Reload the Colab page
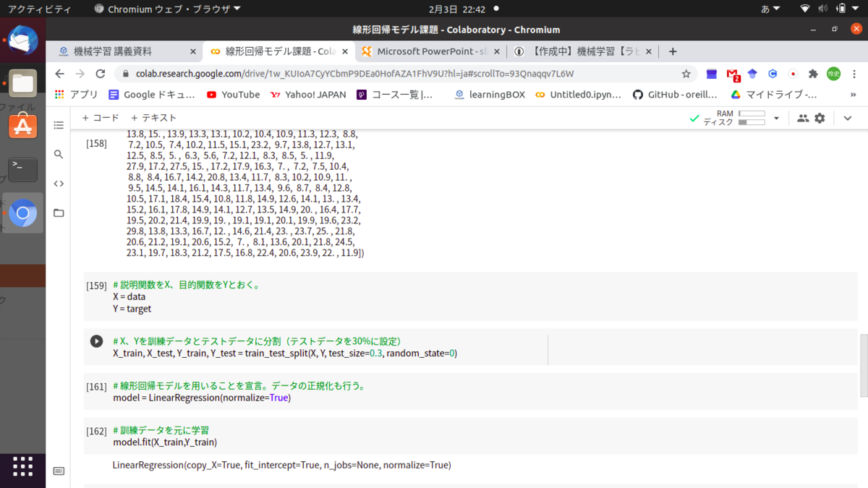Viewport: 868px width, 488px height. tap(101, 74)
